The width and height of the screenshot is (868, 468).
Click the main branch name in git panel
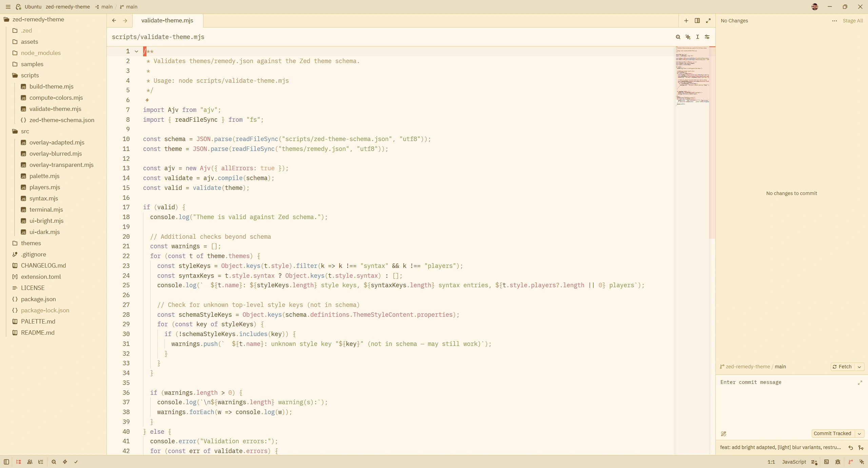click(780, 367)
